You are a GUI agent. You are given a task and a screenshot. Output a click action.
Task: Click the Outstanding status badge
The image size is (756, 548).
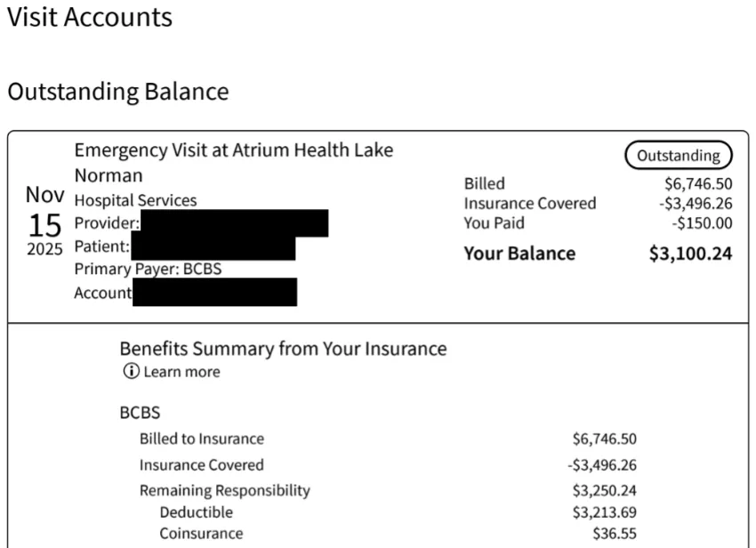coord(679,156)
